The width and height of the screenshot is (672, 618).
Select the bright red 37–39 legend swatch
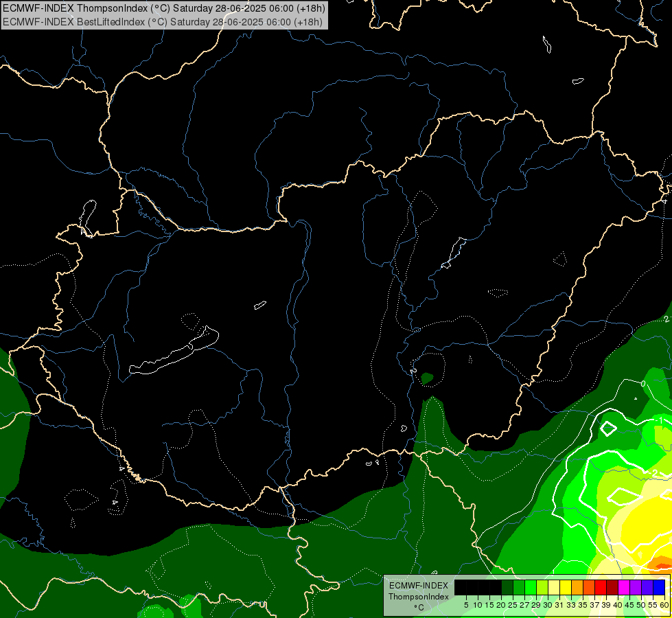[601, 588]
